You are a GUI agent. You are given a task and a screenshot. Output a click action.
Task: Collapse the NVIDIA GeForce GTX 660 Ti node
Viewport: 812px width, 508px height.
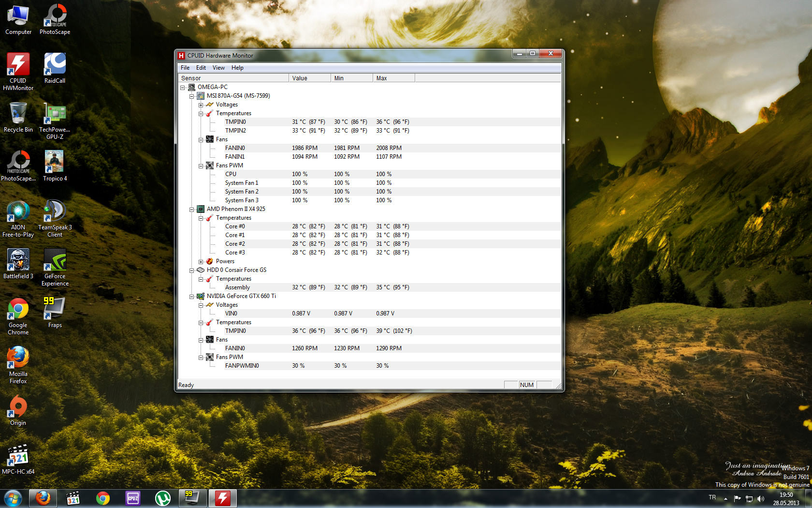point(192,297)
